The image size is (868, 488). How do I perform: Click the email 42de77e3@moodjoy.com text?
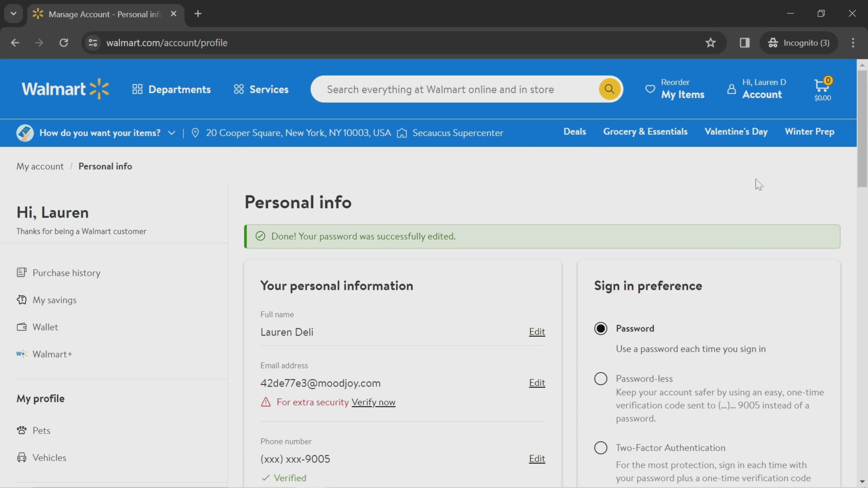321,383
